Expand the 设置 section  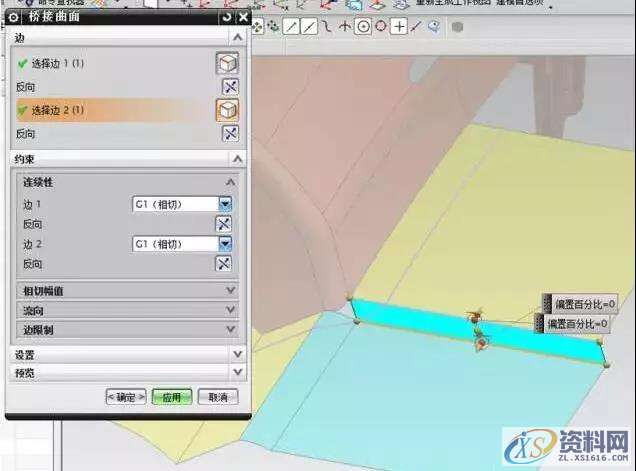tap(237, 354)
